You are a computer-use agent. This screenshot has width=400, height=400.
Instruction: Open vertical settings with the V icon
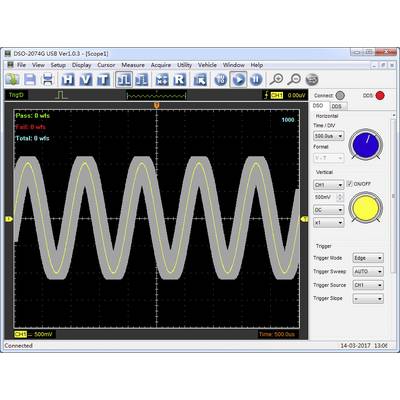point(86,80)
